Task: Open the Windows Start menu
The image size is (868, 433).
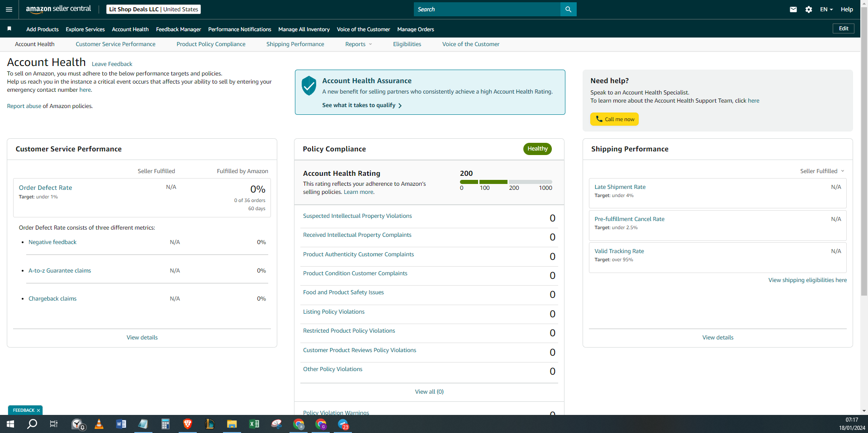Action: [10, 424]
